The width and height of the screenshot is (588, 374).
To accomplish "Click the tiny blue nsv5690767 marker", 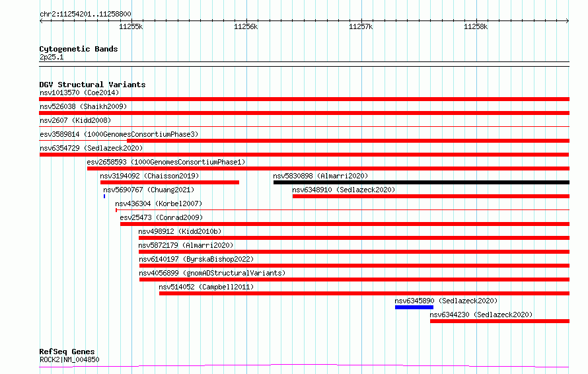I will click(104, 196).
